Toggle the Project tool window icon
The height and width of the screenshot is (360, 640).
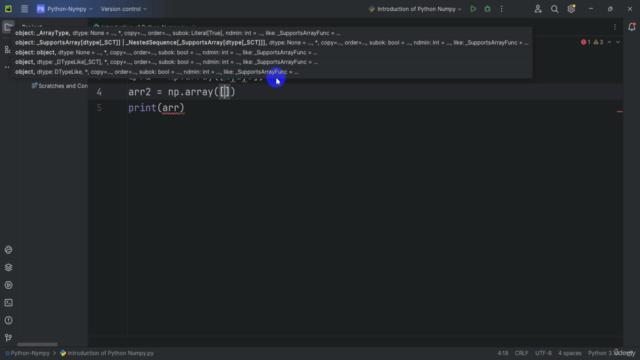(x=8, y=27)
